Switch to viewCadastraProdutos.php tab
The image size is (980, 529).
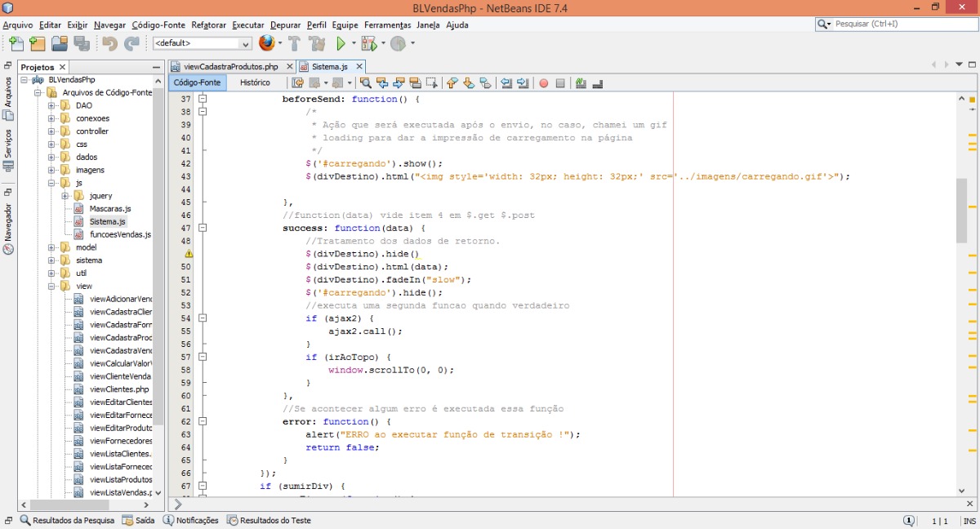[x=231, y=66]
